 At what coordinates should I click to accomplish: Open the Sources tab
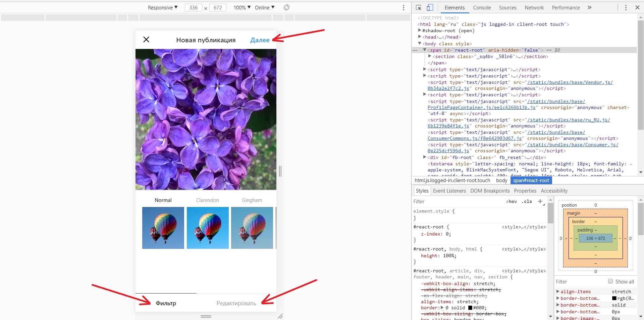[507, 7]
